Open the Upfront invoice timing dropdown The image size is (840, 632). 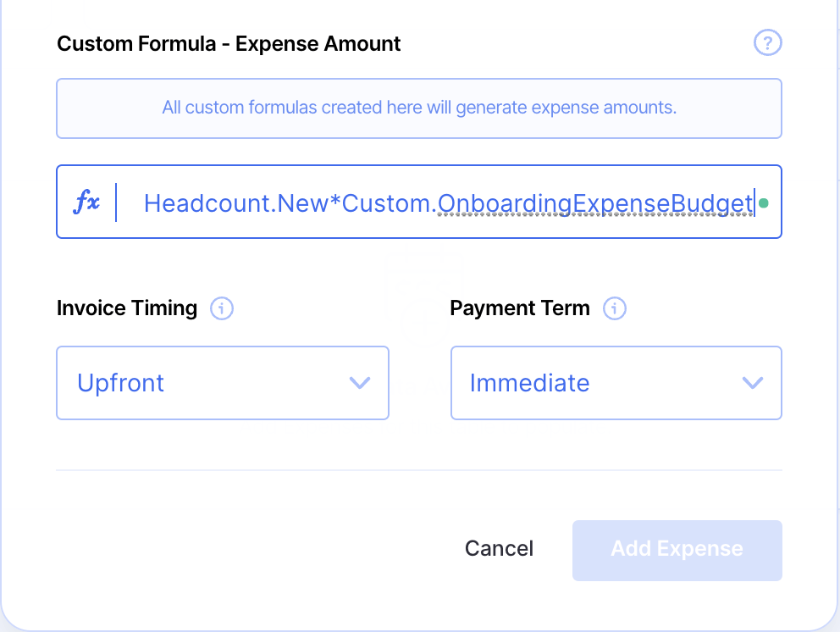point(222,383)
